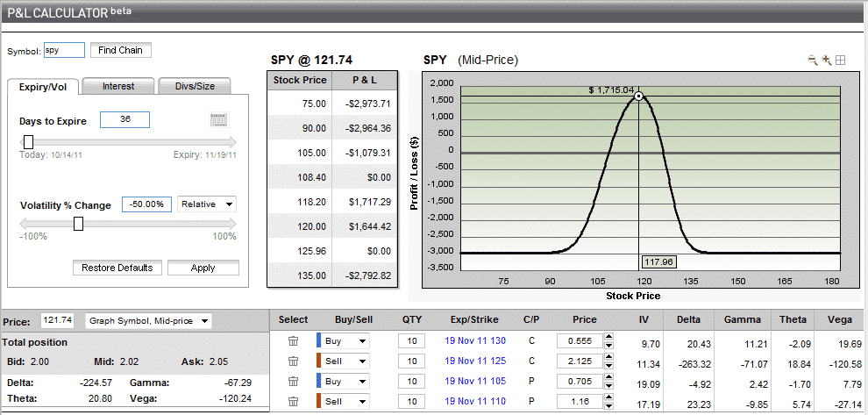Open the Graph Symbol, Mid-price dropdown
The width and height of the screenshot is (868, 415).
tap(148, 321)
